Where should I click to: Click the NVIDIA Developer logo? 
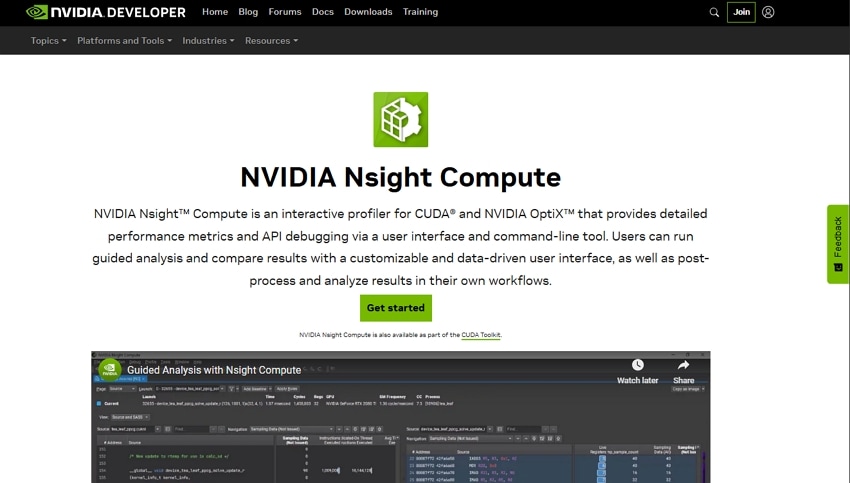point(106,12)
